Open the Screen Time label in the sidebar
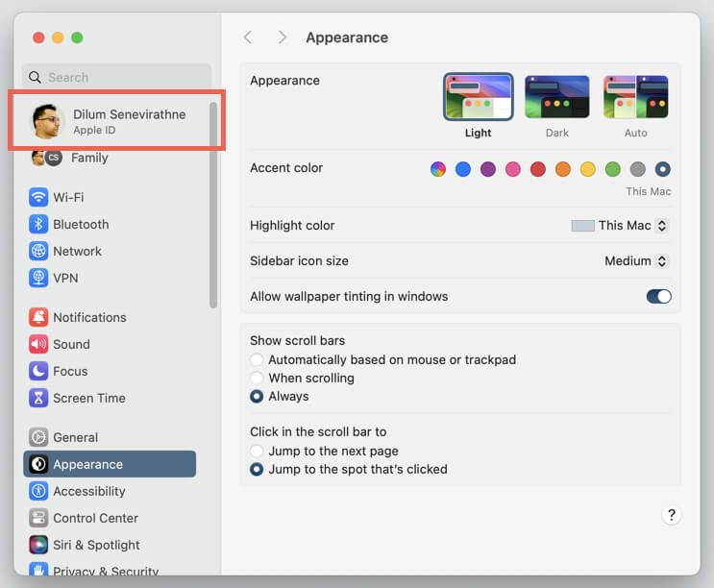The width and height of the screenshot is (714, 588). [89, 398]
